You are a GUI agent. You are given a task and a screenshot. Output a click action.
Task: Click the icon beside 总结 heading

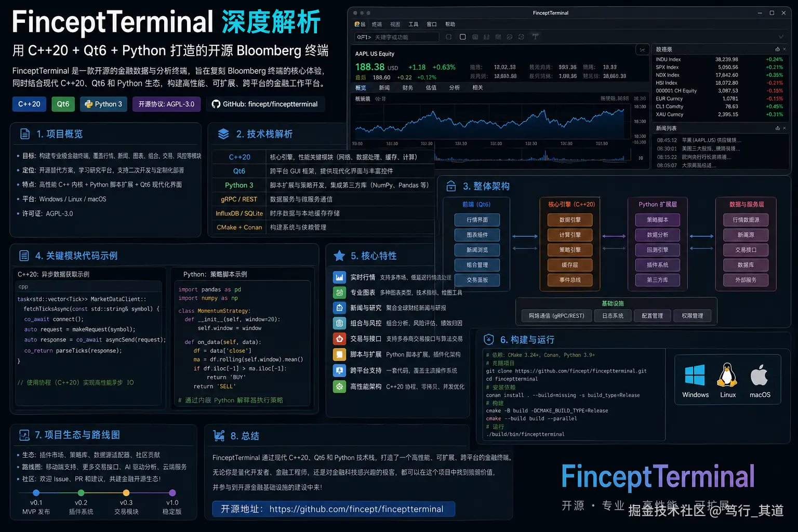pyautogui.click(x=219, y=435)
